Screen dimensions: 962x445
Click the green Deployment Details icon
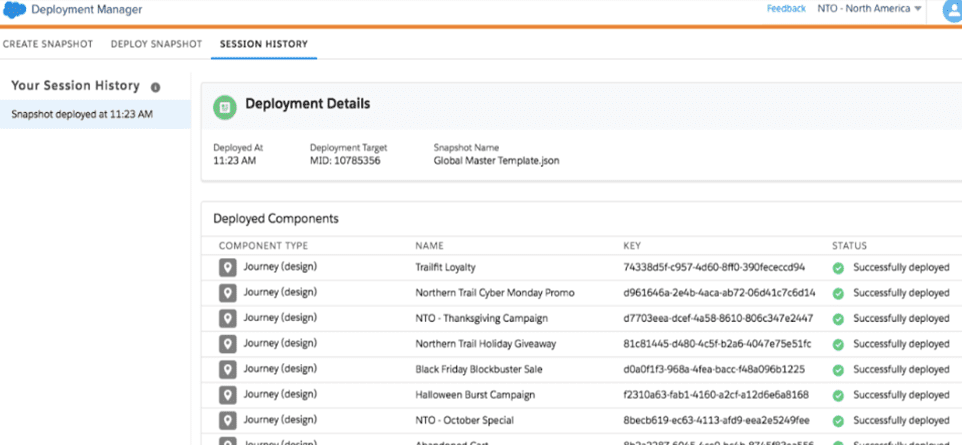point(227,105)
